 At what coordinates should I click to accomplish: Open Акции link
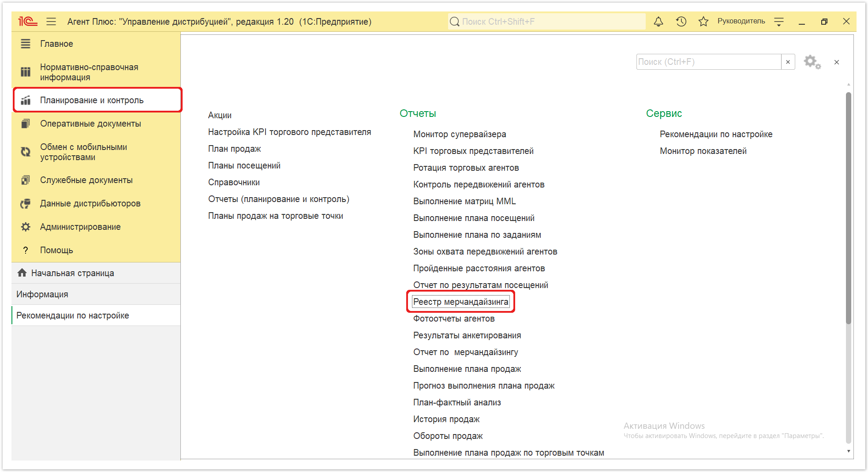220,115
